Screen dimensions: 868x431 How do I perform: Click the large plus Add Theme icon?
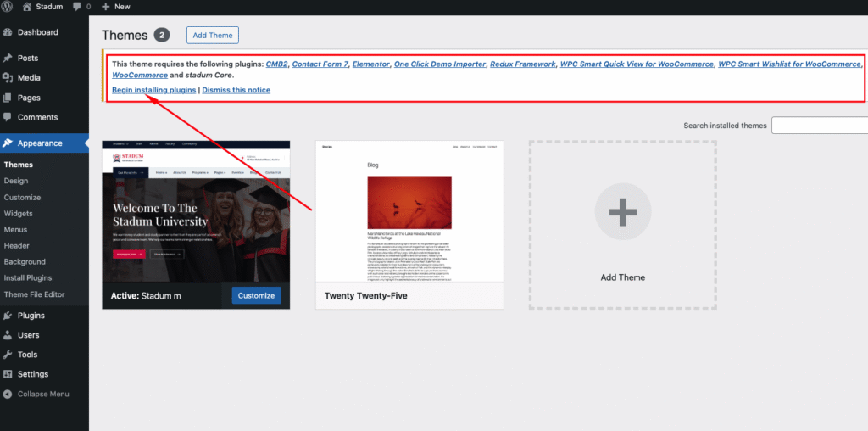[623, 211]
